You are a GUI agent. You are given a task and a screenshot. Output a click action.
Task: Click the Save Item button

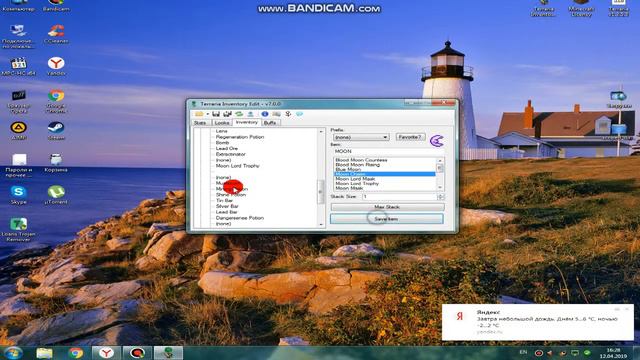[386, 219]
